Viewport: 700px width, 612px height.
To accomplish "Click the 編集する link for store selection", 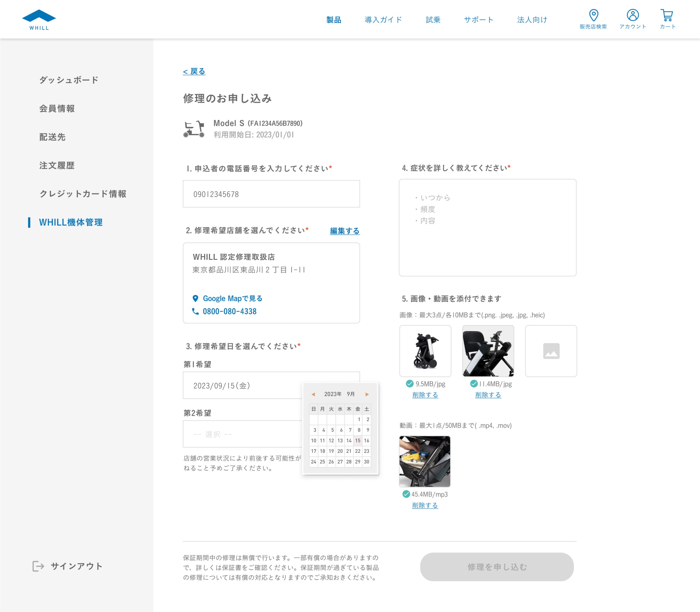I will (x=345, y=231).
